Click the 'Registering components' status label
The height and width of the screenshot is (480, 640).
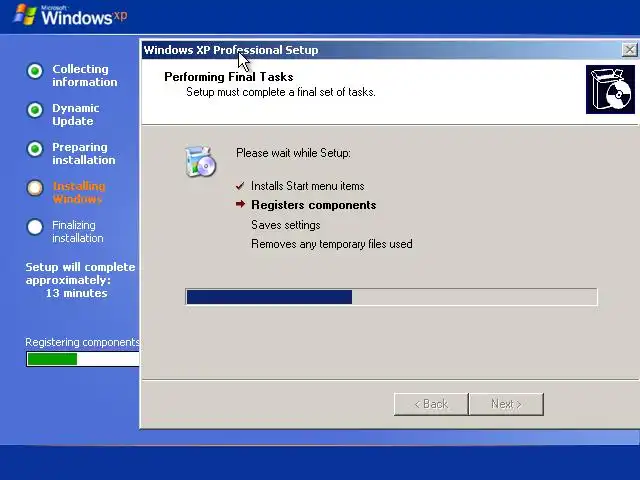(82, 342)
